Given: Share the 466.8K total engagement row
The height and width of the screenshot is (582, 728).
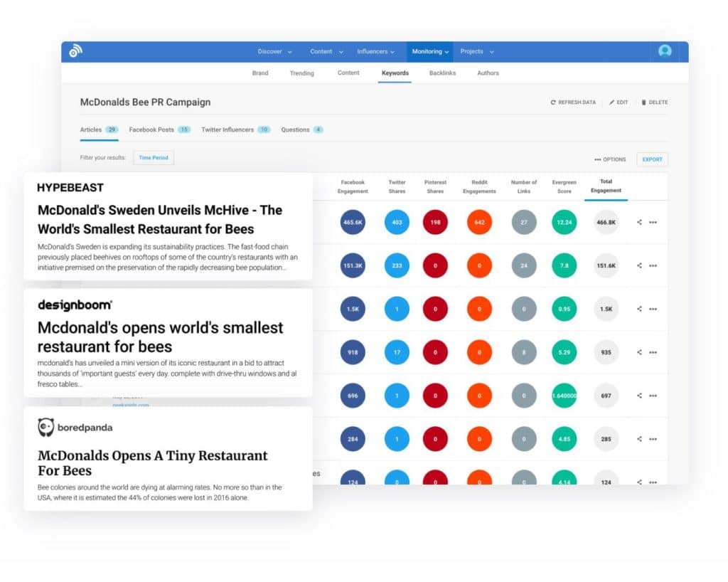Looking at the screenshot, I should pyautogui.click(x=639, y=222).
